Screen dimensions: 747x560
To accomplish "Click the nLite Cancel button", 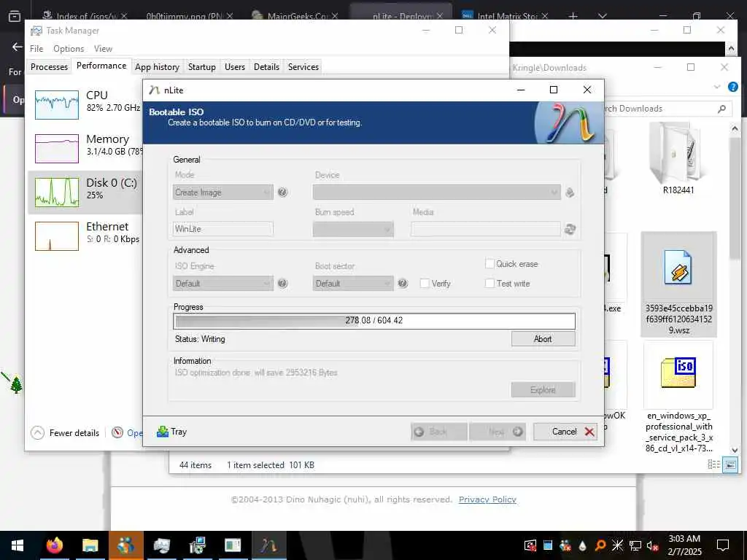I will click(x=565, y=432).
